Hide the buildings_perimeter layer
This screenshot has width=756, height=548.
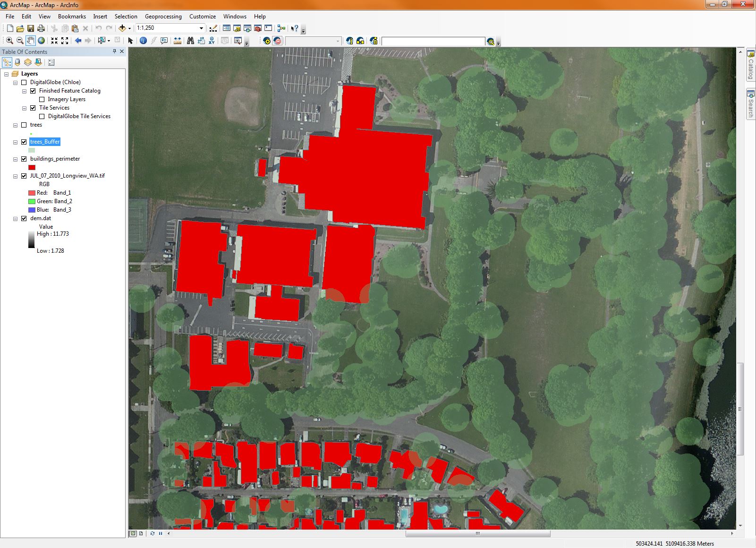[24, 159]
